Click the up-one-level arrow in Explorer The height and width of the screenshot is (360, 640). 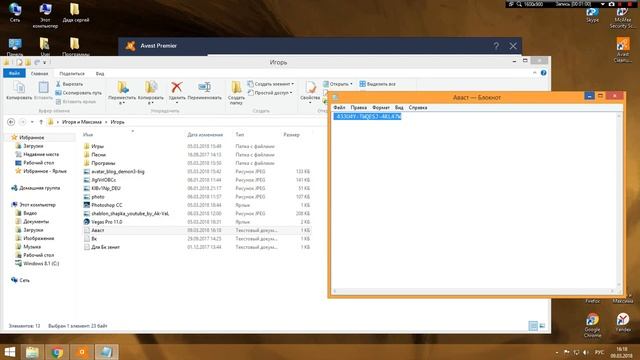pos(41,122)
